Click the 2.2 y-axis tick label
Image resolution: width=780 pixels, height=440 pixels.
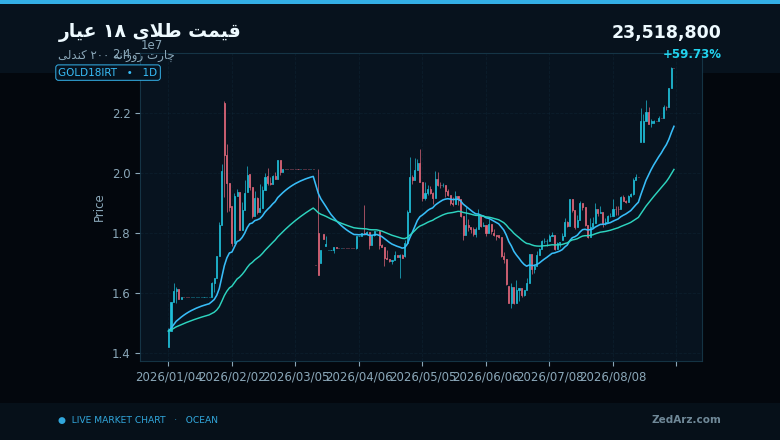tap(121, 114)
